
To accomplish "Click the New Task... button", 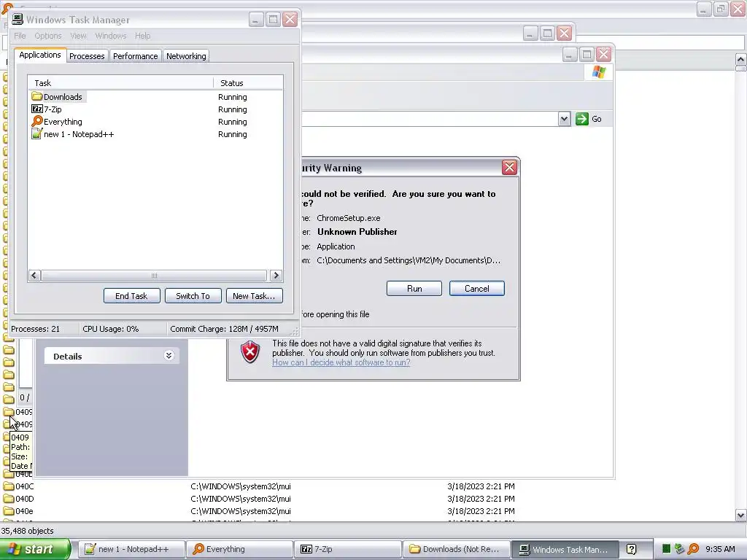I will click(x=254, y=296).
